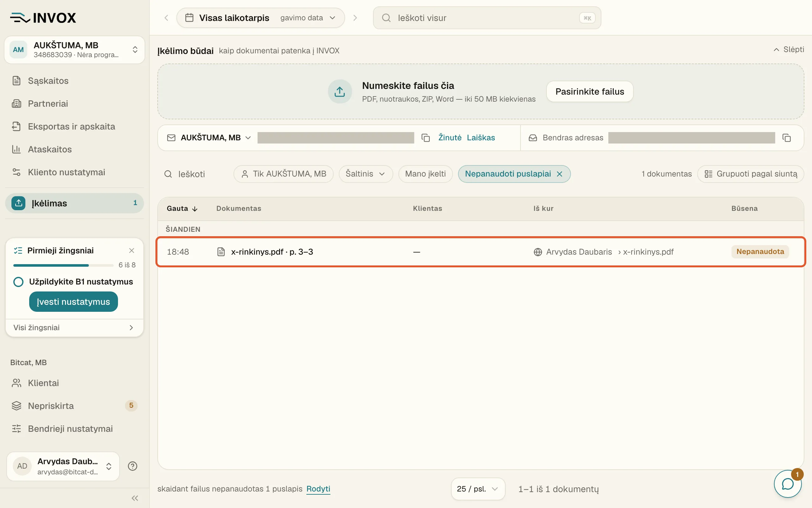Close the Pirmieji žingsniai panel
Image resolution: width=812 pixels, height=508 pixels.
pyautogui.click(x=132, y=251)
